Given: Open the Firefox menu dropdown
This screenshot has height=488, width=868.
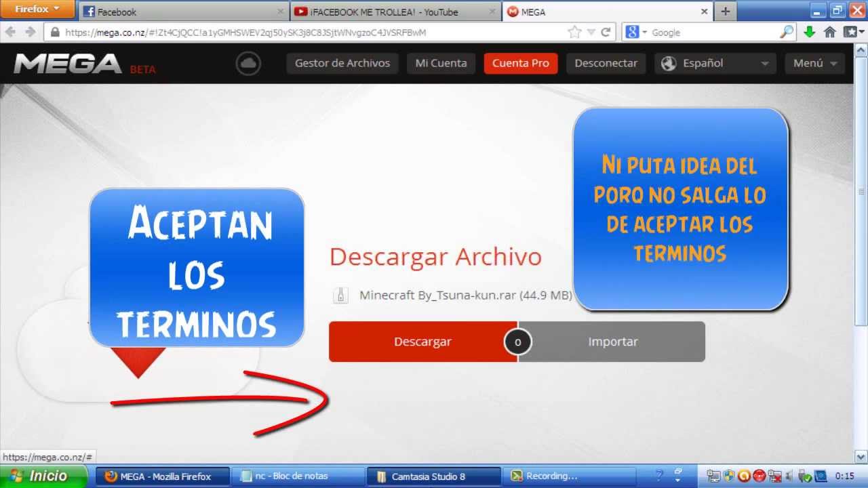Looking at the screenshot, I should point(37,9).
